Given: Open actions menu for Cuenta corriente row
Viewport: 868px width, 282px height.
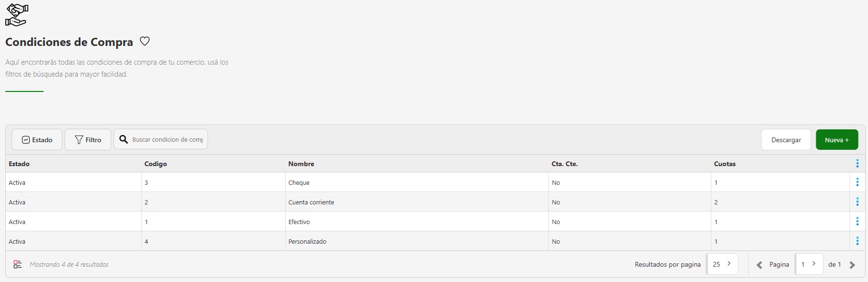Looking at the screenshot, I should click(857, 202).
